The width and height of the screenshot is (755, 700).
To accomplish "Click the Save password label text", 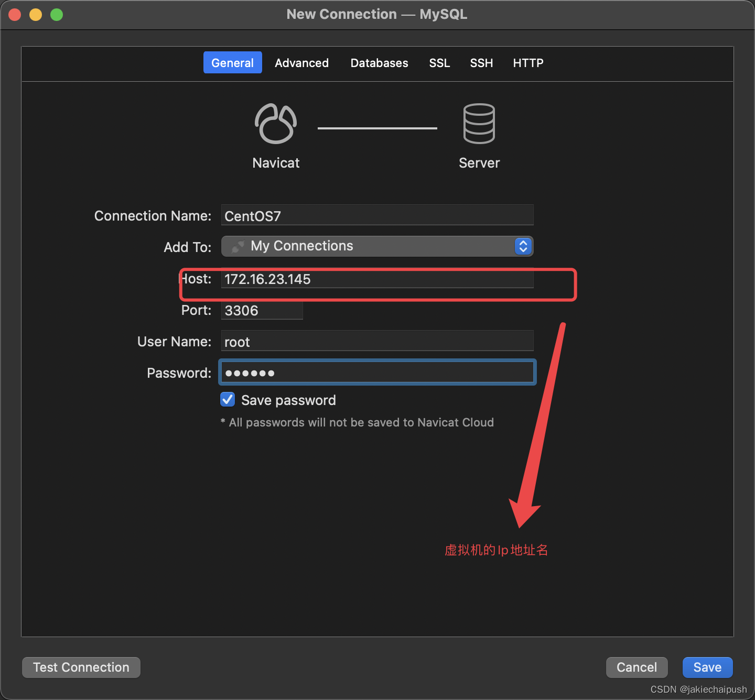I will tap(288, 400).
